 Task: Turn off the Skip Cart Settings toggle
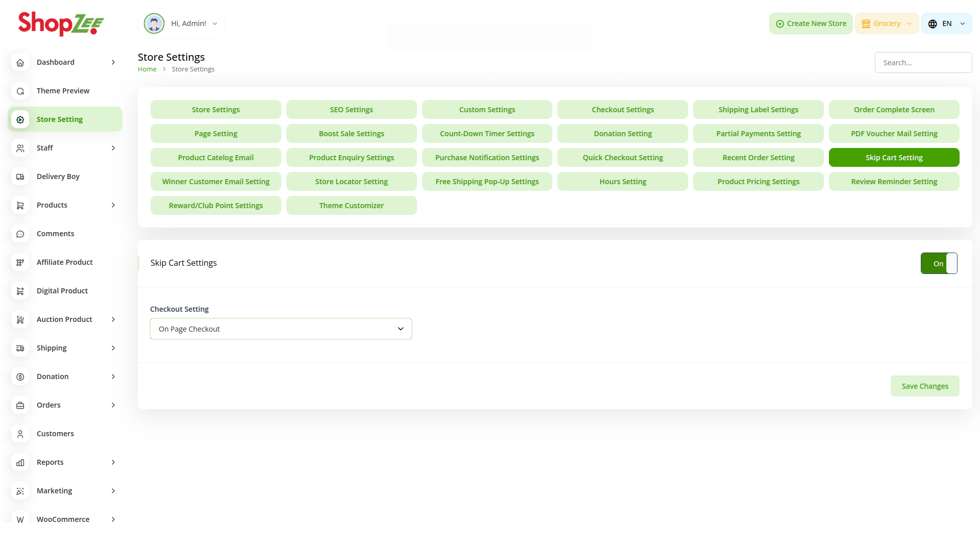tap(939, 263)
